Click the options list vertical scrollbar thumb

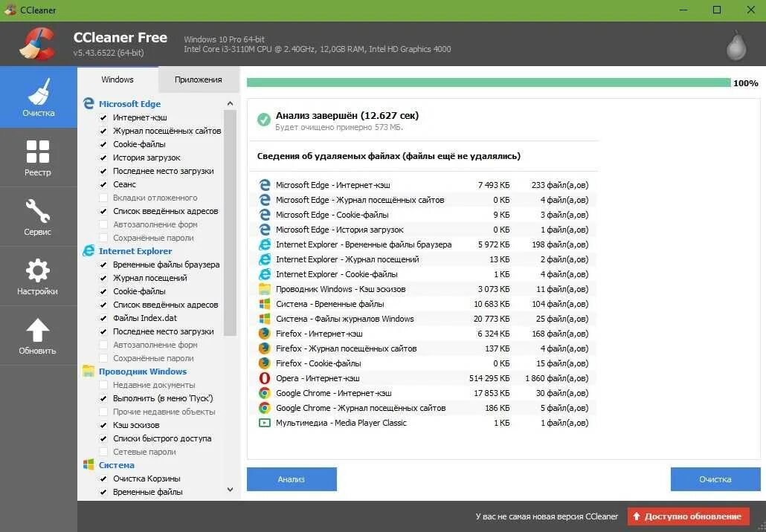[230, 223]
